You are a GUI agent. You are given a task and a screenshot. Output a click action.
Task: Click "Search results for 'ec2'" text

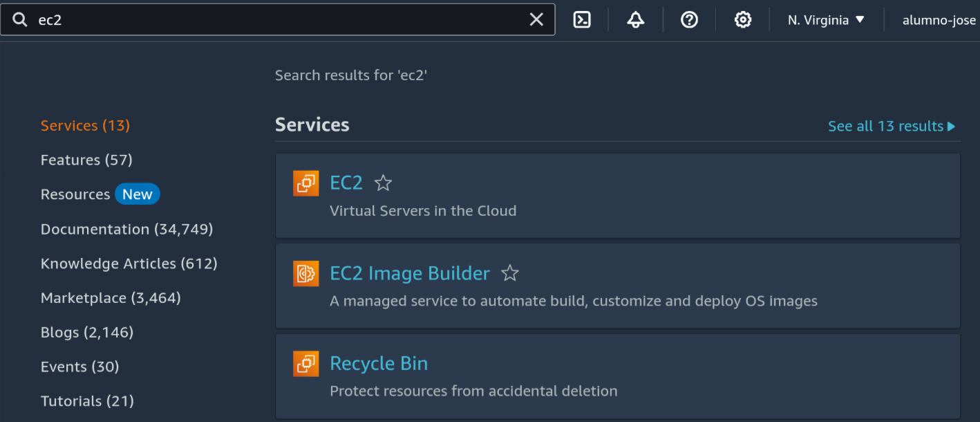tap(351, 75)
